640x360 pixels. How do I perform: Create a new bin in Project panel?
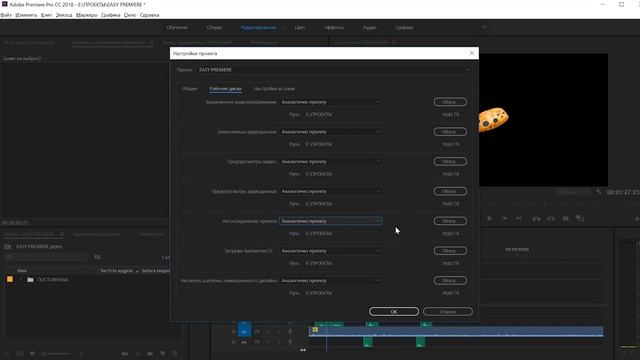(x=150, y=353)
